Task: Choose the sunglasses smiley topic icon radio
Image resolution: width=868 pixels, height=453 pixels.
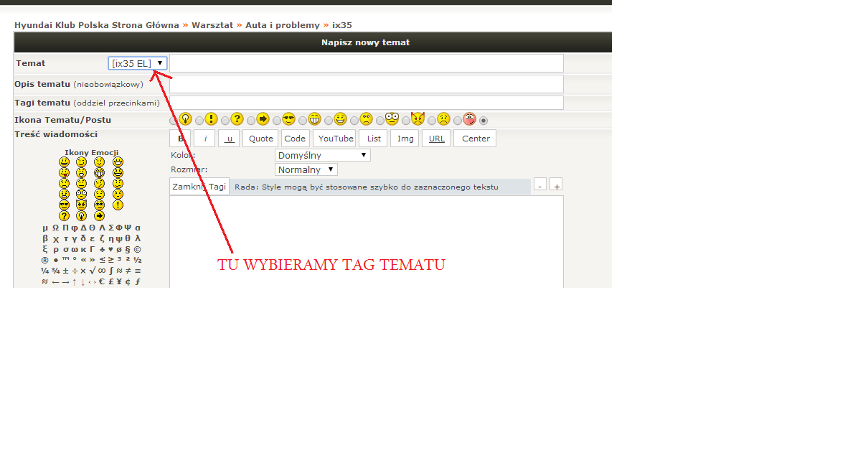Action: point(277,121)
